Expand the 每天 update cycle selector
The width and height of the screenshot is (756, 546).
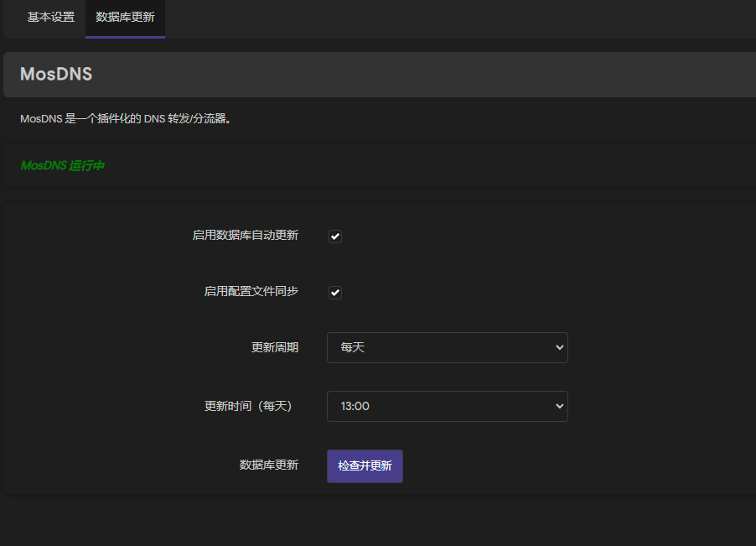click(447, 347)
